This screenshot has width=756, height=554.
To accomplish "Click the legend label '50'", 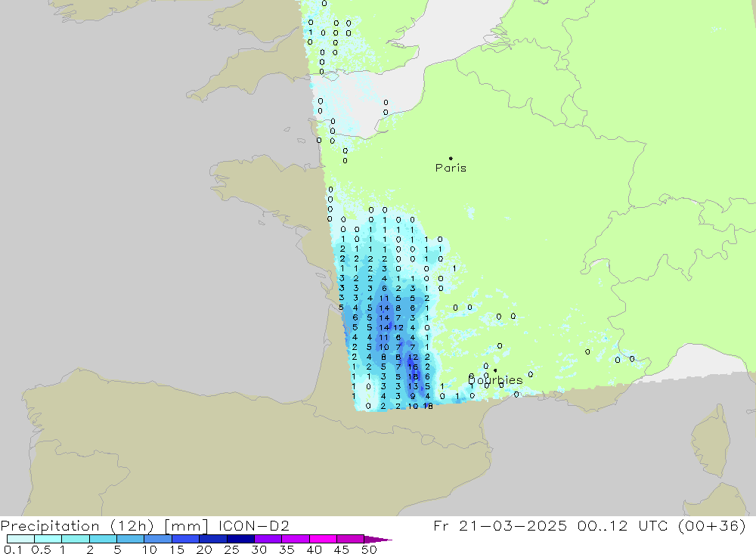I will pos(369,549).
